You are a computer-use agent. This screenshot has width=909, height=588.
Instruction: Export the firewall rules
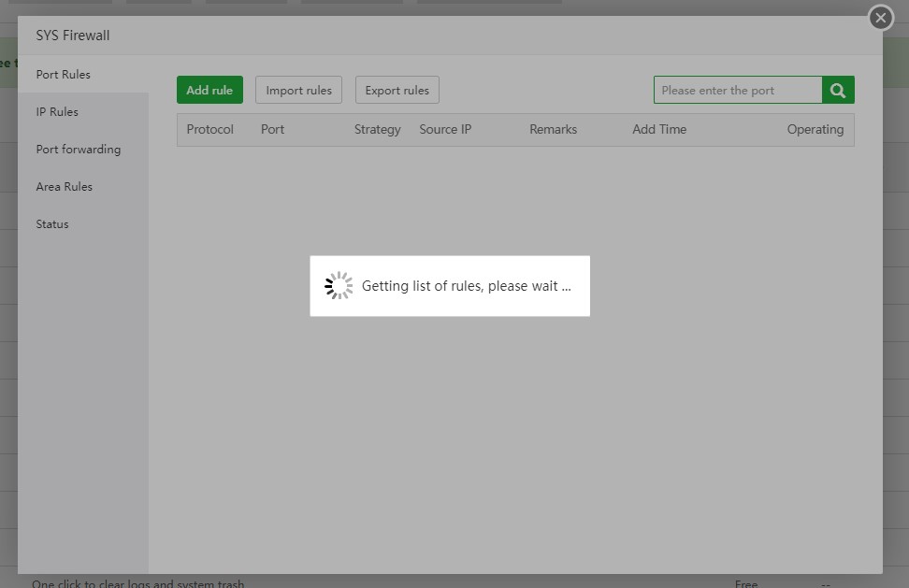tap(397, 90)
